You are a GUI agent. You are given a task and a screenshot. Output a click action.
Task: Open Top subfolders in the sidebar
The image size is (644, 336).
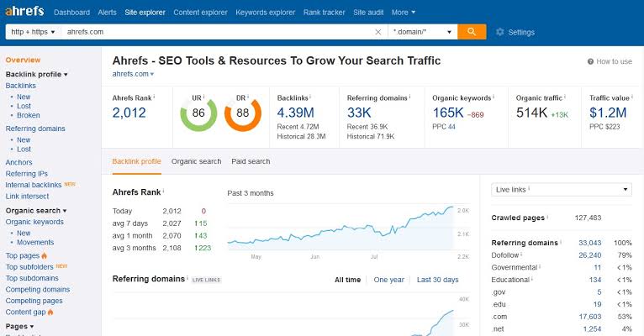click(x=29, y=267)
